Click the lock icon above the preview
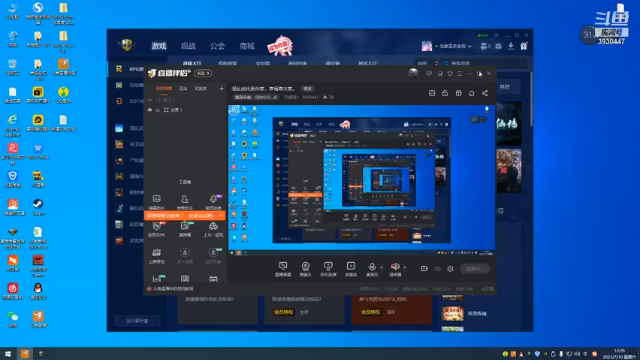 point(445,93)
